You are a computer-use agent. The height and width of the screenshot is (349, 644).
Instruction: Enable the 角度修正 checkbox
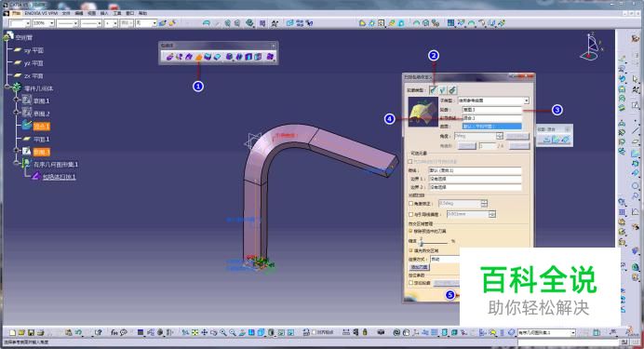(411, 204)
